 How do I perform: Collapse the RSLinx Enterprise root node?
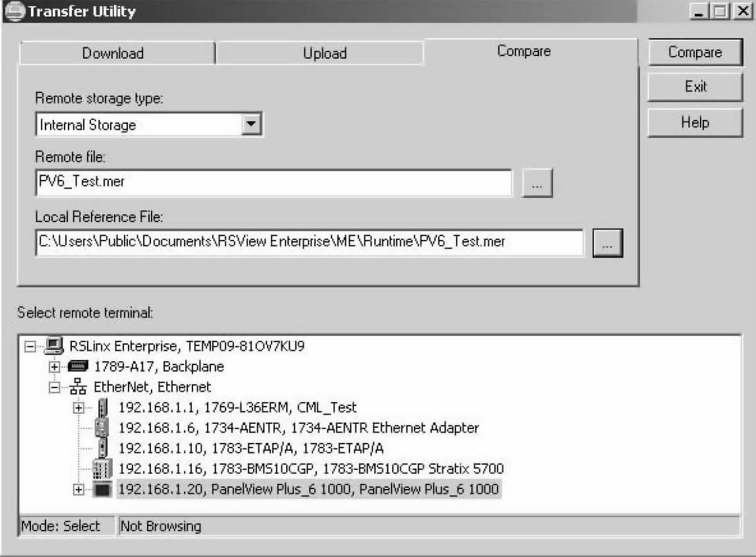point(30,346)
